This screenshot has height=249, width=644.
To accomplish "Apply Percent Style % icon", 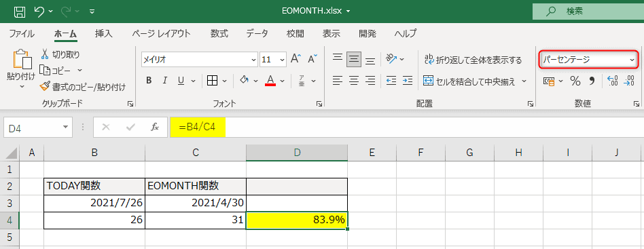I will click(x=575, y=81).
